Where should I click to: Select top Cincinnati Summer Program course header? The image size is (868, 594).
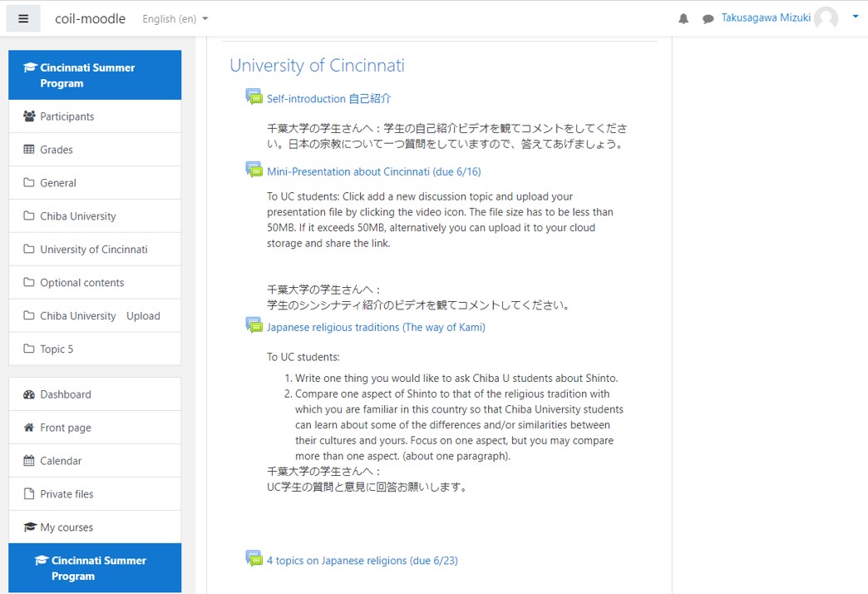click(95, 76)
